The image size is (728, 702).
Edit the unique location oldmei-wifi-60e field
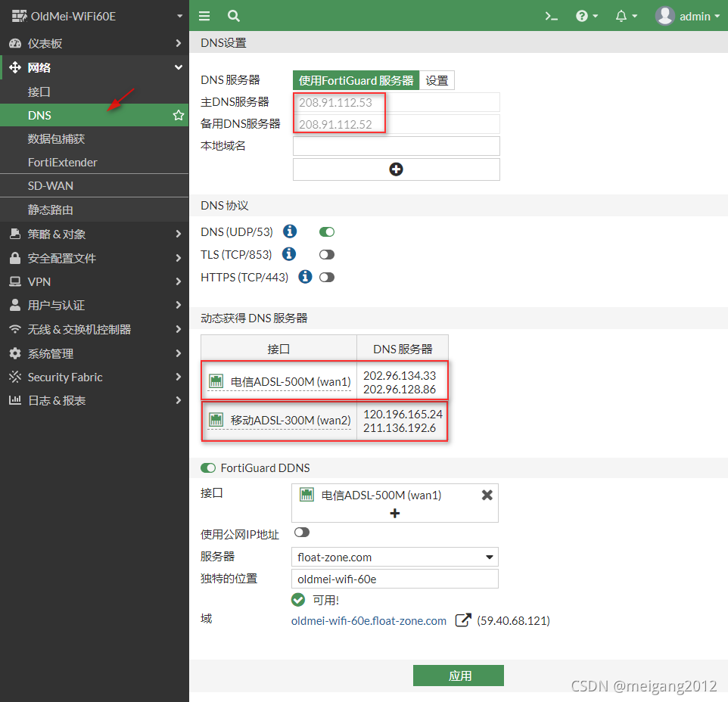click(x=394, y=579)
